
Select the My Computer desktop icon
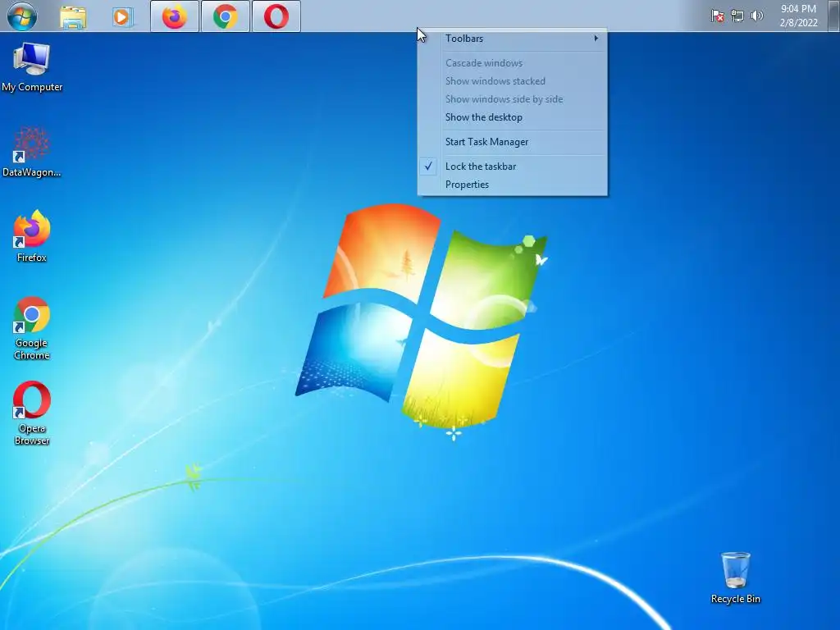tap(32, 67)
